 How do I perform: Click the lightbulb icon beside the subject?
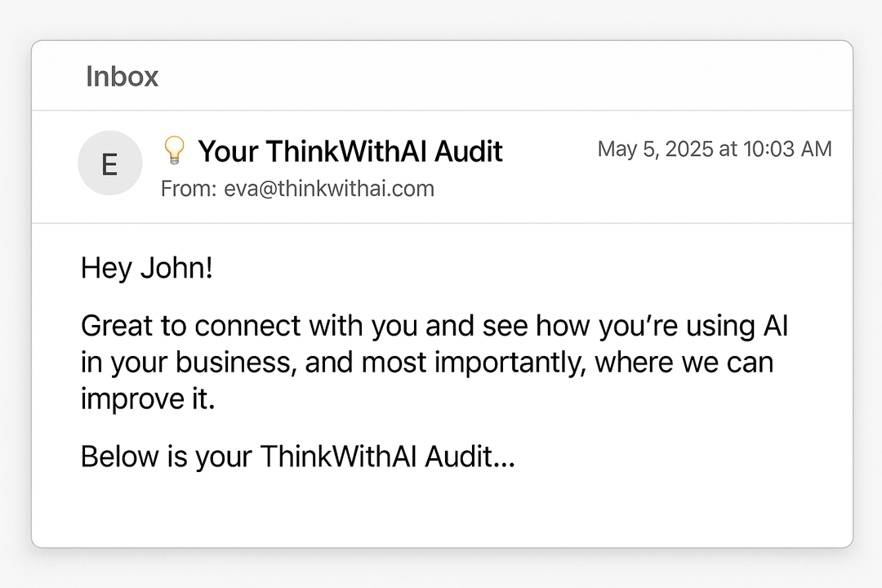174,149
